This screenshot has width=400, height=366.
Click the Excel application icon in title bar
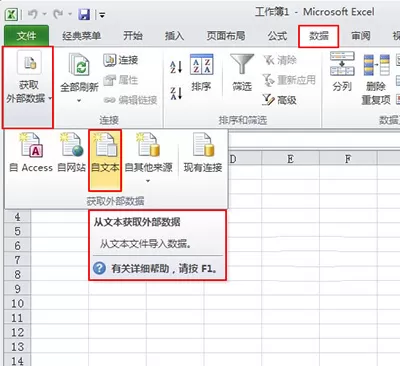coord(11,15)
